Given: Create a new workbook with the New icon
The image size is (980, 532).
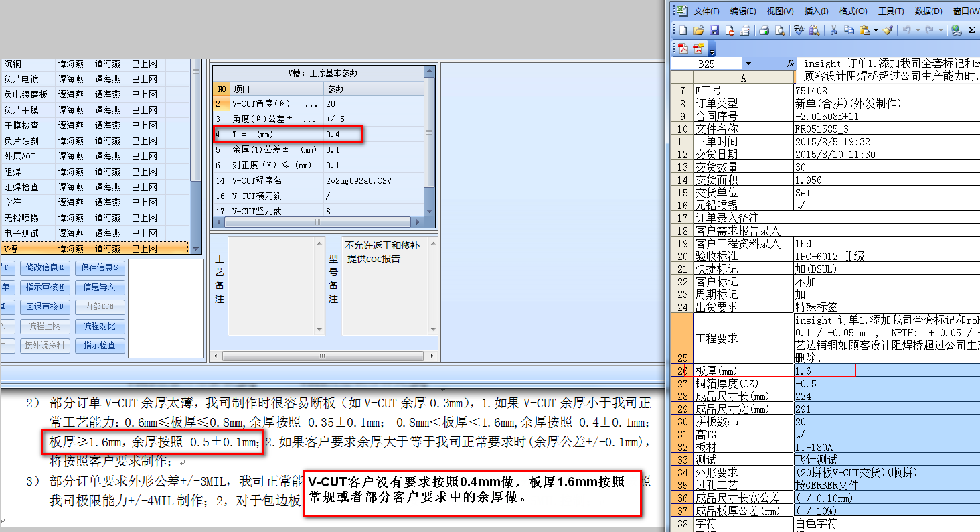Looking at the screenshot, I should coord(683,30).
